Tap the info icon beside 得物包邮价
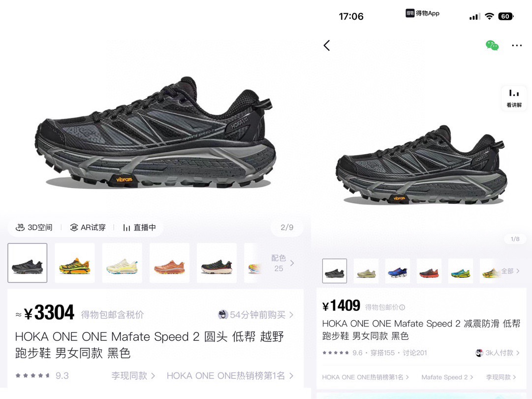532x399 pixels. coord(402,307)
